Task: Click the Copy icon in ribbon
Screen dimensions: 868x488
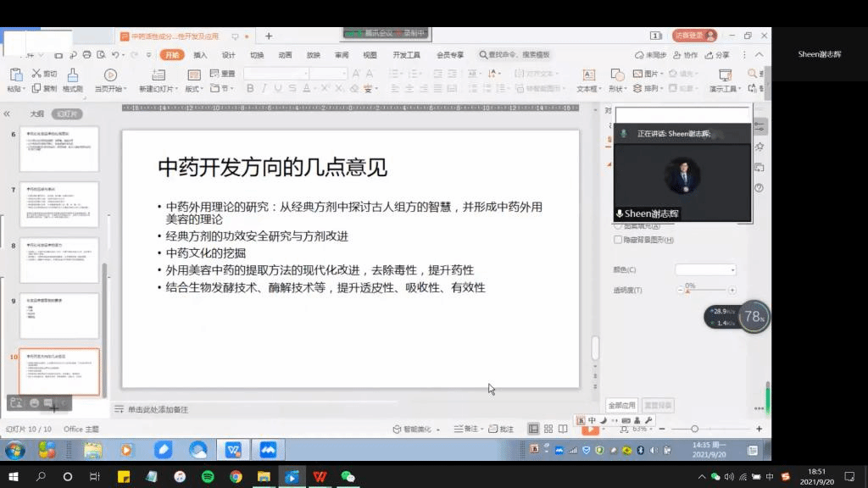Action: point(36,88)
